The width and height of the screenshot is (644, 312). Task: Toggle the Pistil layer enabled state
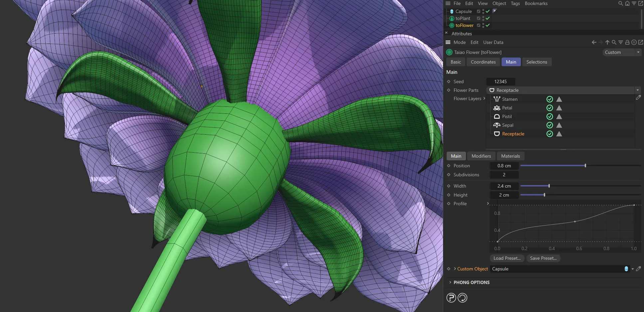(549, 116)
